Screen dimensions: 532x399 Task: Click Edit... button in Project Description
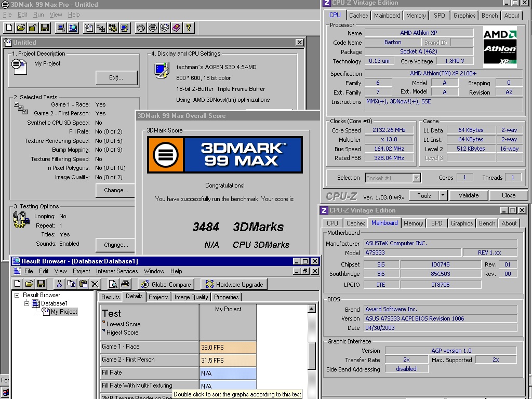pyautogui.click(x=116, y=78)
